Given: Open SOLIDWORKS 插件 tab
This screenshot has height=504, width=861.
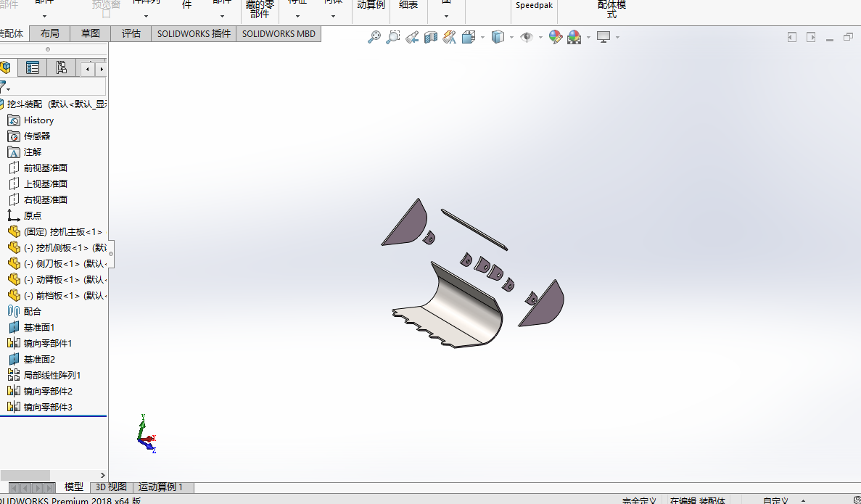Looking at the screenshot, I should [194, 33].
